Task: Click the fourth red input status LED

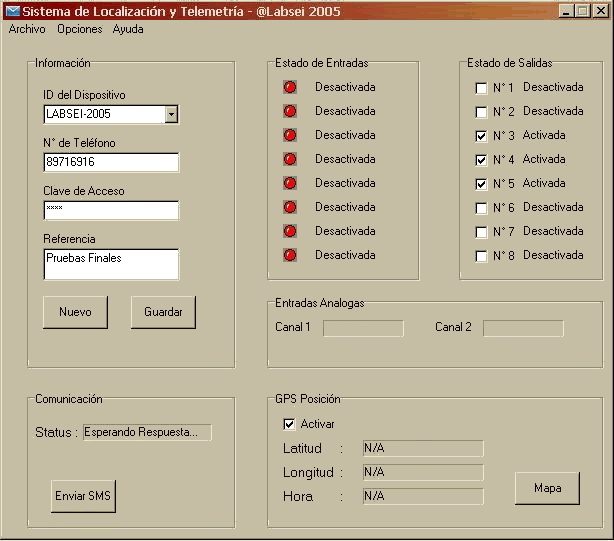Action: tap(290, 159)
